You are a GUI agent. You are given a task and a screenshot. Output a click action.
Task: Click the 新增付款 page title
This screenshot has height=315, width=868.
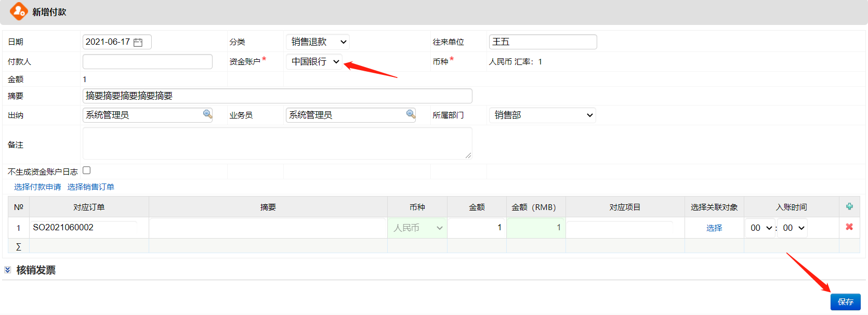click(x=49, y=12)
